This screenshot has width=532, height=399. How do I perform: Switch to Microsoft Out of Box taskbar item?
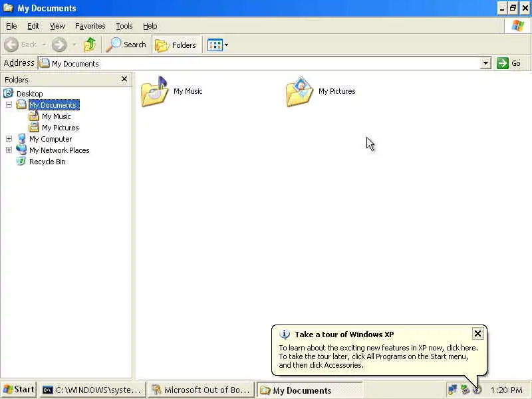point(201,390)
